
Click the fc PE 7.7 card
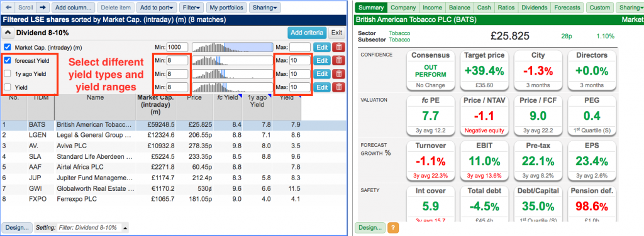tap(430, 115)
